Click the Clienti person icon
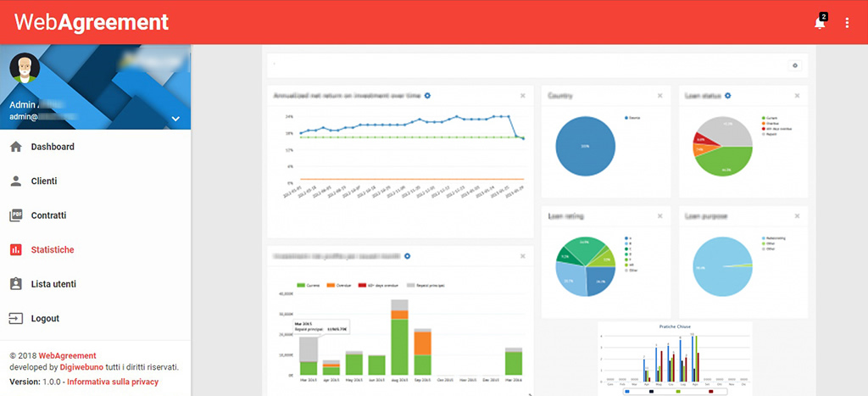 pos(15,181)
